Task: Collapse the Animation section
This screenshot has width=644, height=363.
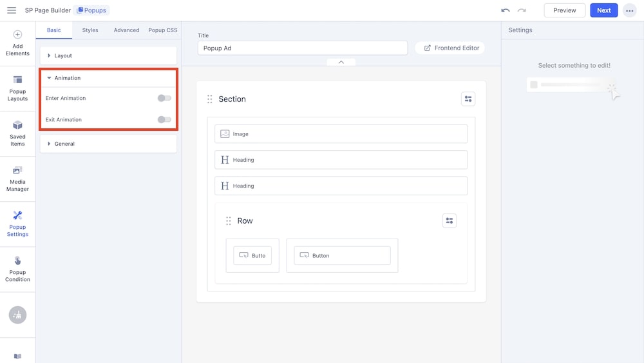Action: coord(67,78)
